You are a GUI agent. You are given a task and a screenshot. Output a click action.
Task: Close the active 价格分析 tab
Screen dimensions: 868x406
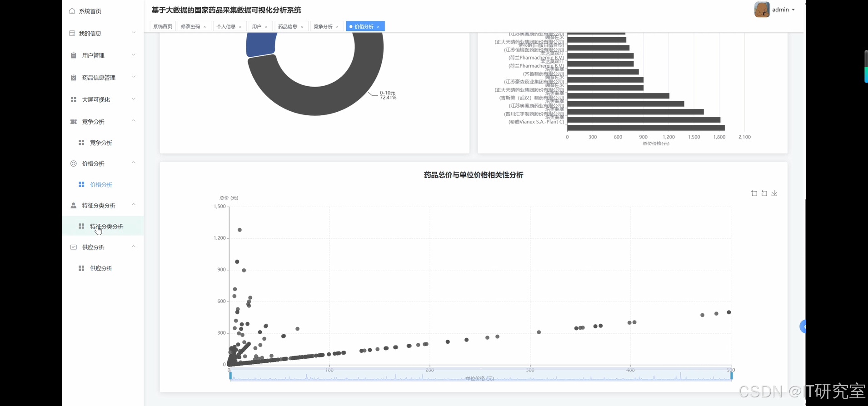(378, 27)
